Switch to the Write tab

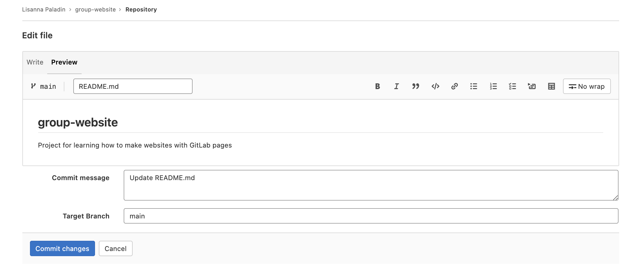tap(34, 62)
